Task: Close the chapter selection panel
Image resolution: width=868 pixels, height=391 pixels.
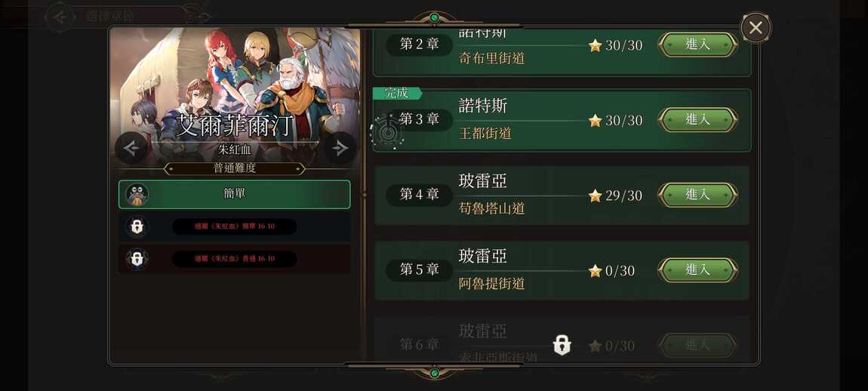Action: coord(756,27)
